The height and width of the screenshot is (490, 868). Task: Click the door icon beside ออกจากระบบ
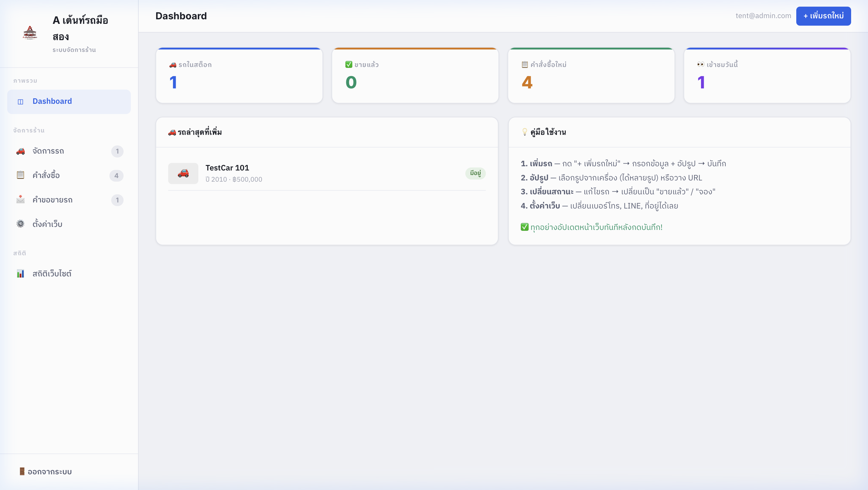(x=22, y=472)
